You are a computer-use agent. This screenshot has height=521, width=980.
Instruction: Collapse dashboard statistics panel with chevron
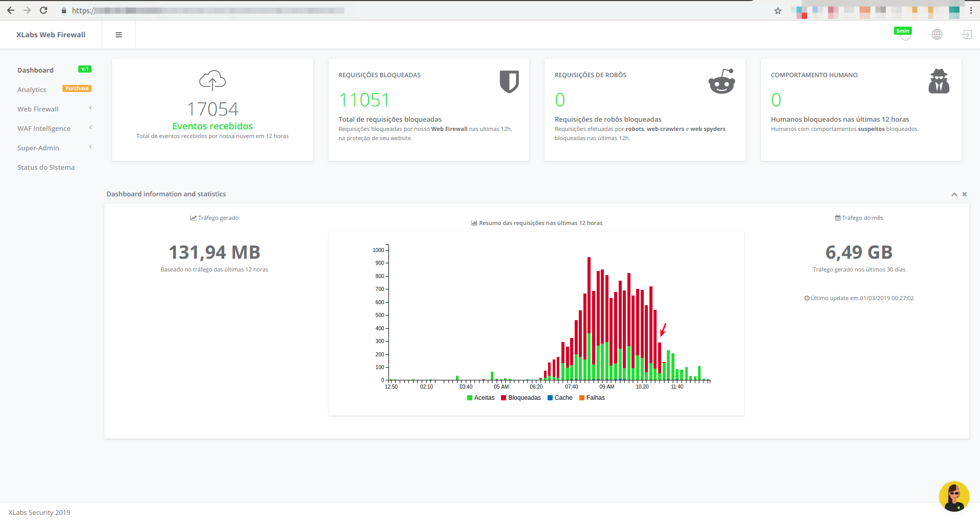coord(954,194)
